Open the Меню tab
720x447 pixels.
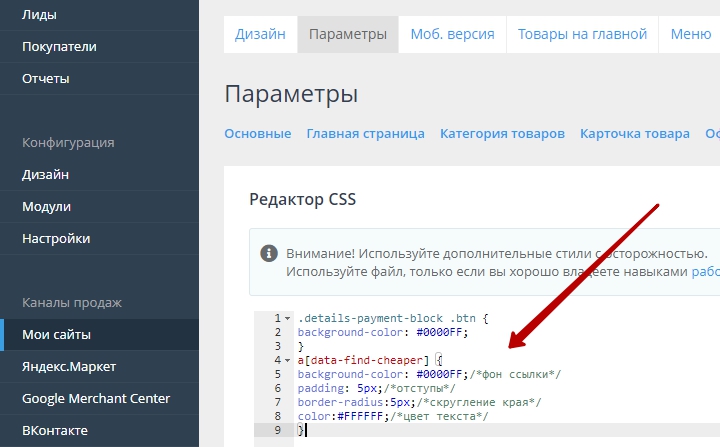690,34
